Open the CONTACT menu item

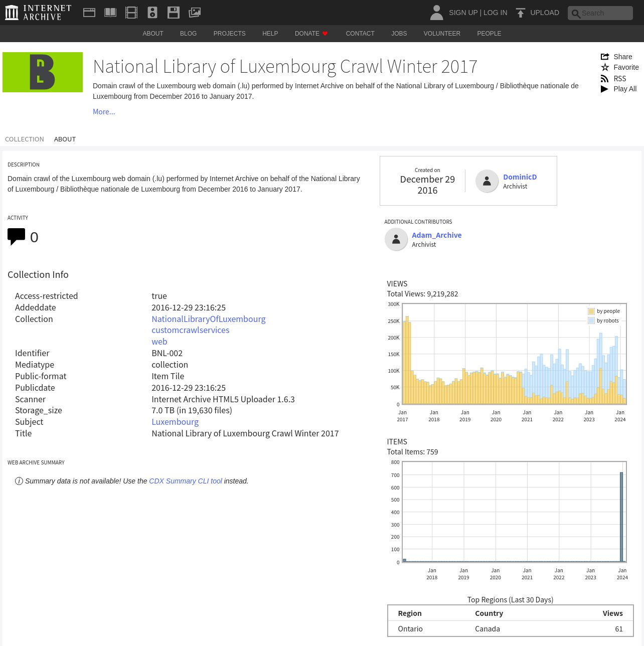click(x=360, y=34)
